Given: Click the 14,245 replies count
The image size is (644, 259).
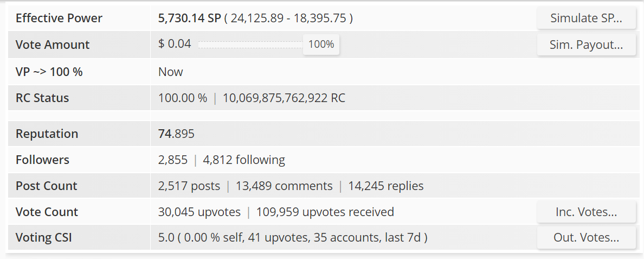Looking at the screenshot, I should (386, 186).
